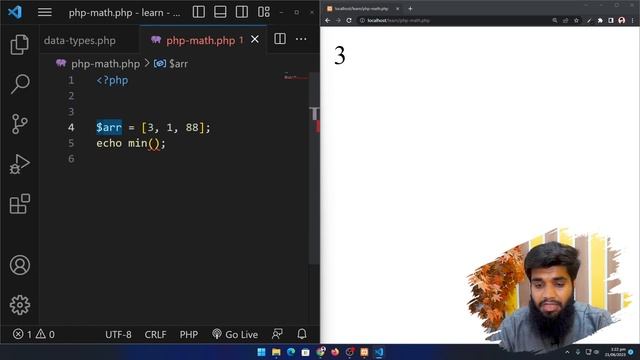Screen dimensions: 640x360
Task: Open VS Code from the taskbar
Action: point(379,352)
